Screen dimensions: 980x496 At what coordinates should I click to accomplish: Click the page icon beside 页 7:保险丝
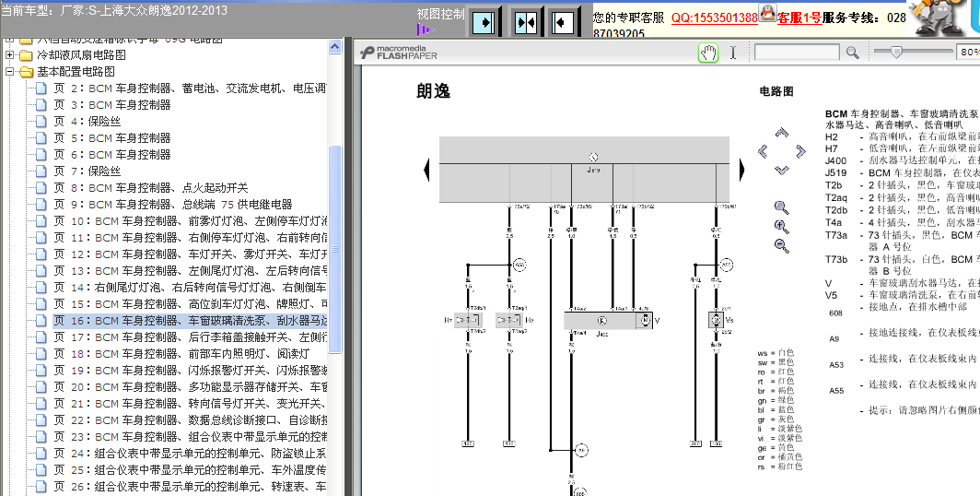[x=41, y=171]
